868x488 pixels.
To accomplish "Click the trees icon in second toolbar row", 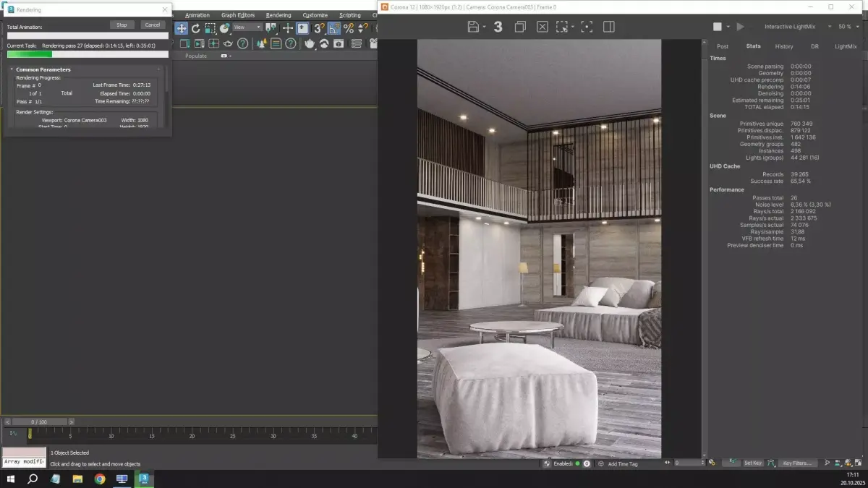I will tap(262, 43).
